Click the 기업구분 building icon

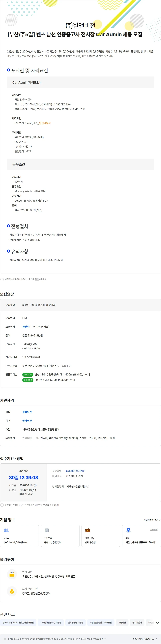click(x=47, y=530)
